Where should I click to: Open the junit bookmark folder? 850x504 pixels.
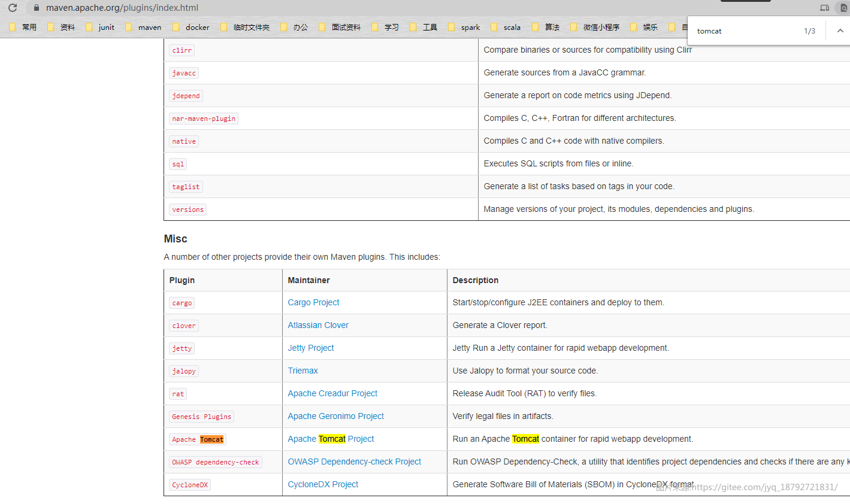(x=101, y=27)
